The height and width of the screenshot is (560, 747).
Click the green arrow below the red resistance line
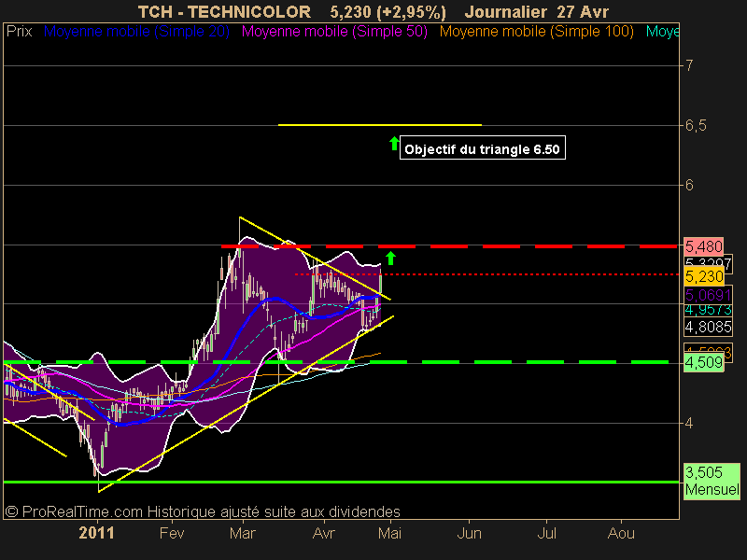click(390, 259)
